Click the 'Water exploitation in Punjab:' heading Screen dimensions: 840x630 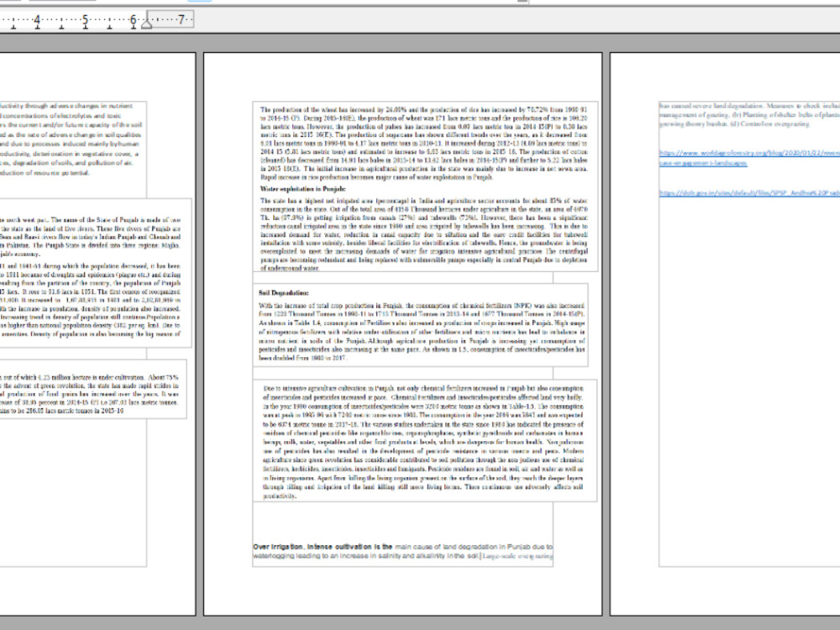[x=303, y=189]
